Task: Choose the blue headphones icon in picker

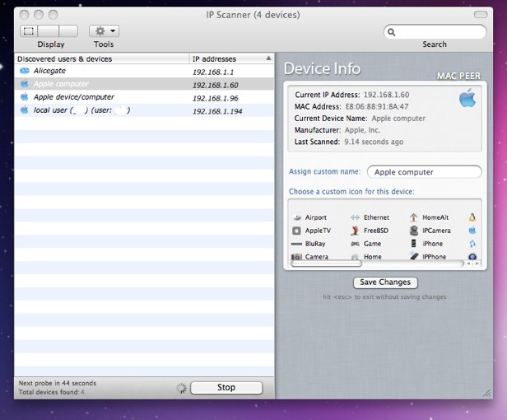Action: (472, 244)
